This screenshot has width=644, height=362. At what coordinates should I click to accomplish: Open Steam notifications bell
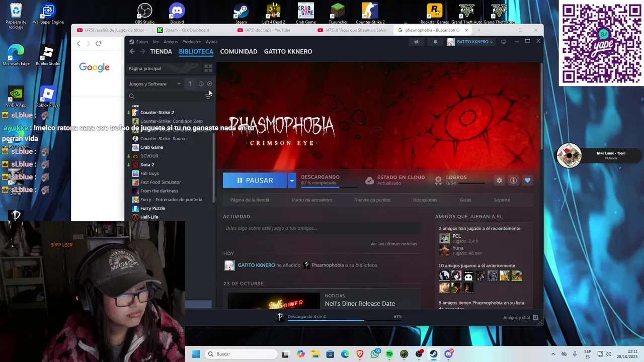tap(435, 42)
